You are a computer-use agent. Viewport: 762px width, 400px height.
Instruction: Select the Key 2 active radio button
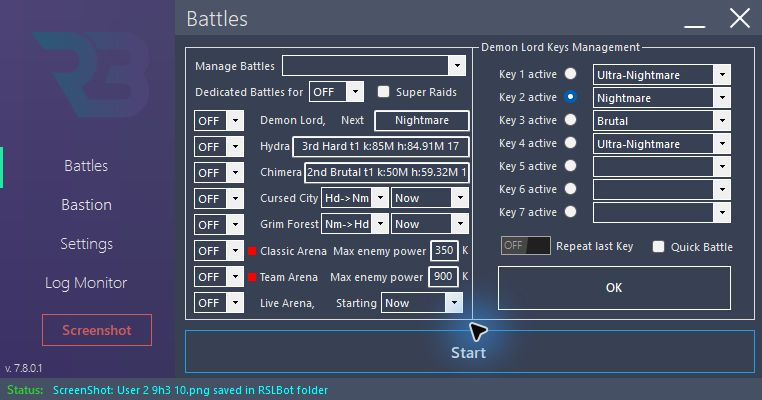point(571,97)
